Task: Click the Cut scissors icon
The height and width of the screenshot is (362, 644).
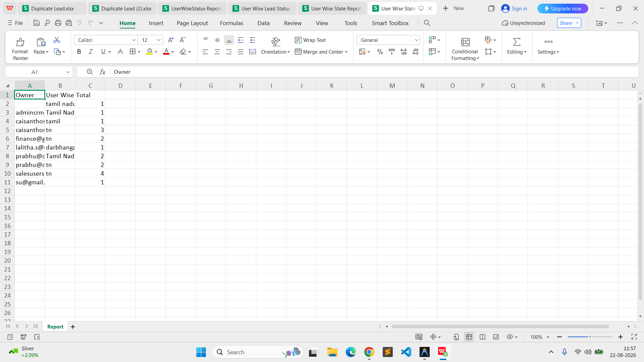Action: (x=57, y=40)
